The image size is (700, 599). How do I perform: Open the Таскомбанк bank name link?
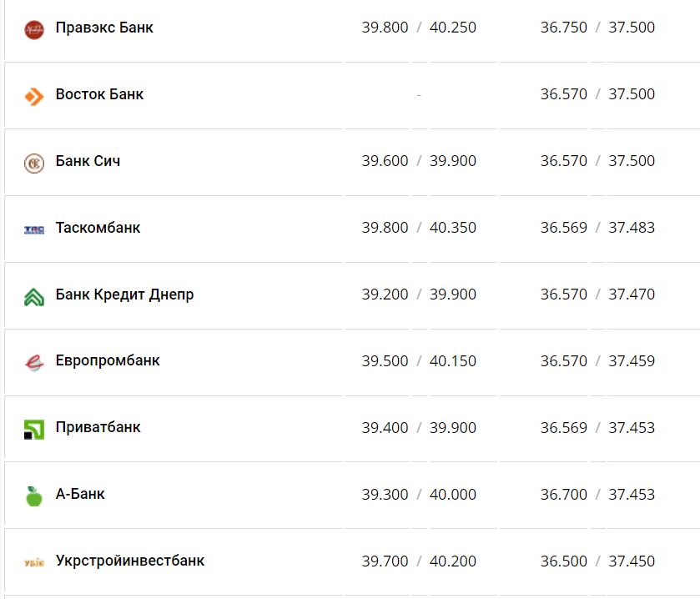tap(98, 228)
